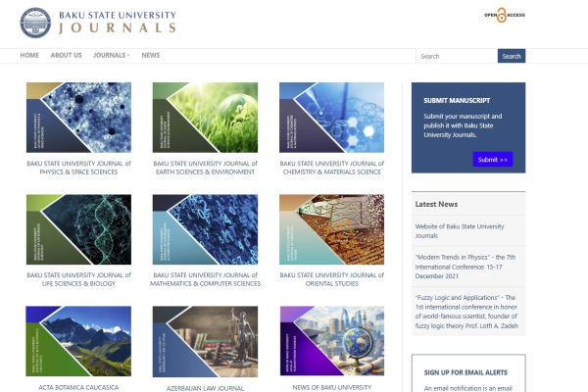The height and width of the screenshot is (392, 588).
Task: Open the Modern Trends in Physics conference news
Action: click(465, 267)
